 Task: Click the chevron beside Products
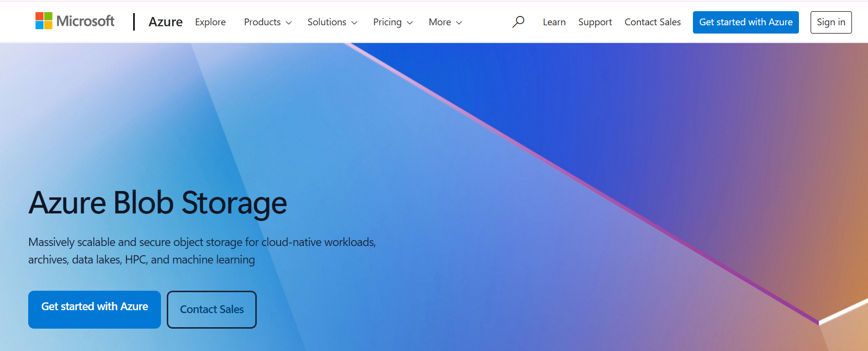point(289,23)
